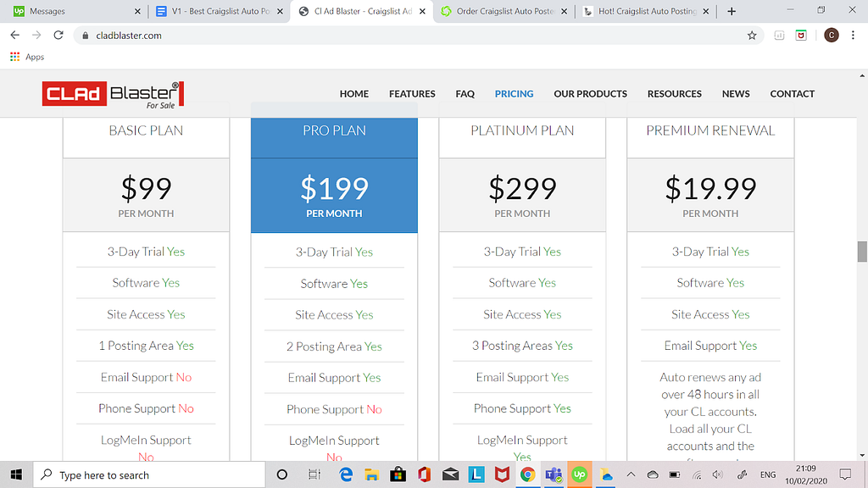Screen dimensions: 868x488
Task: Open the Chrome three-dot menu
Action: click(x=853, y=36)
